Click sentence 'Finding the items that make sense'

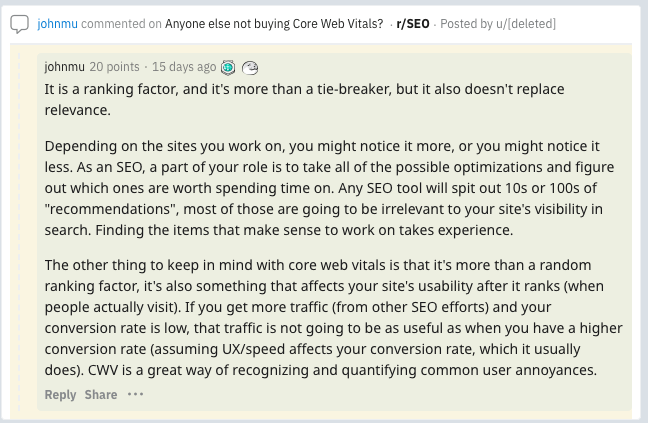pyautogui.click(x=304, y=230)
